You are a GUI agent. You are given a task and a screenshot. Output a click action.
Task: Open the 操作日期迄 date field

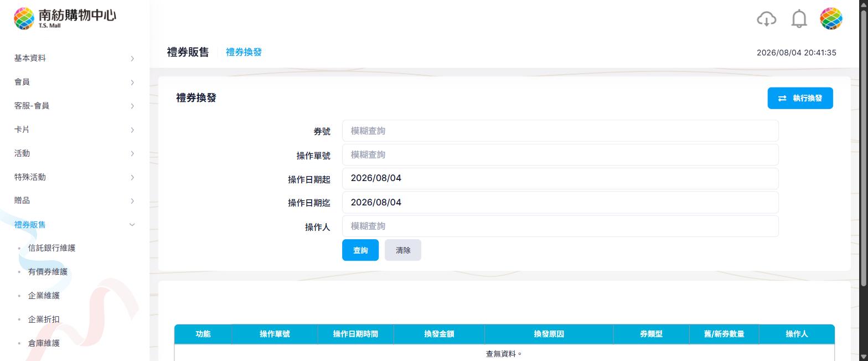coord(560,202)
